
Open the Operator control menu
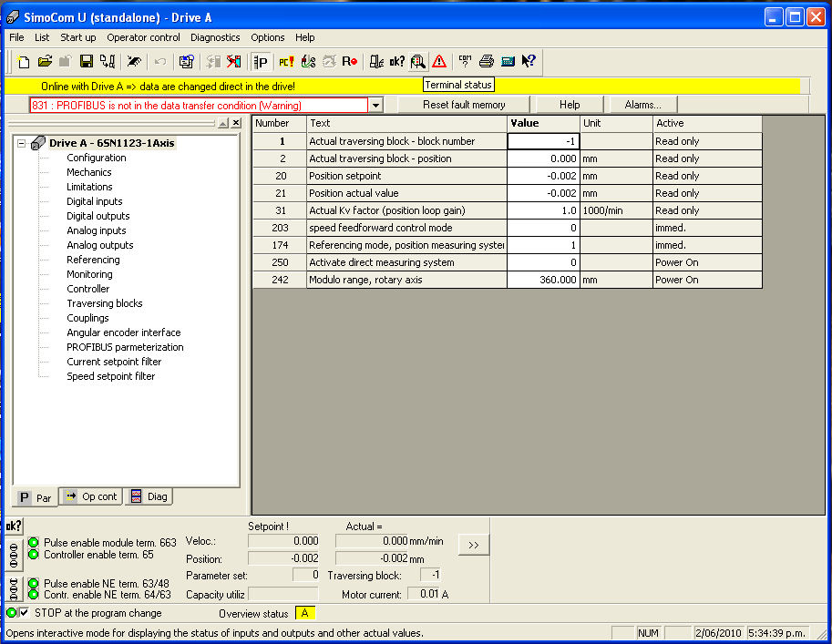pyautogui.click(x=143, y=37)
